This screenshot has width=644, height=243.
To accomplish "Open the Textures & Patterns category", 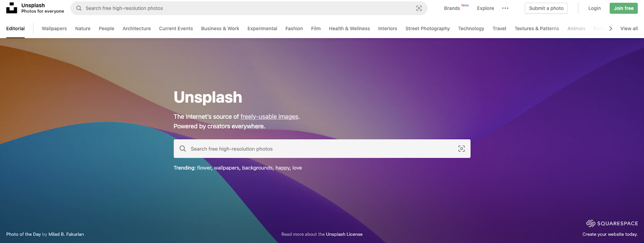I will click(537, 29).
